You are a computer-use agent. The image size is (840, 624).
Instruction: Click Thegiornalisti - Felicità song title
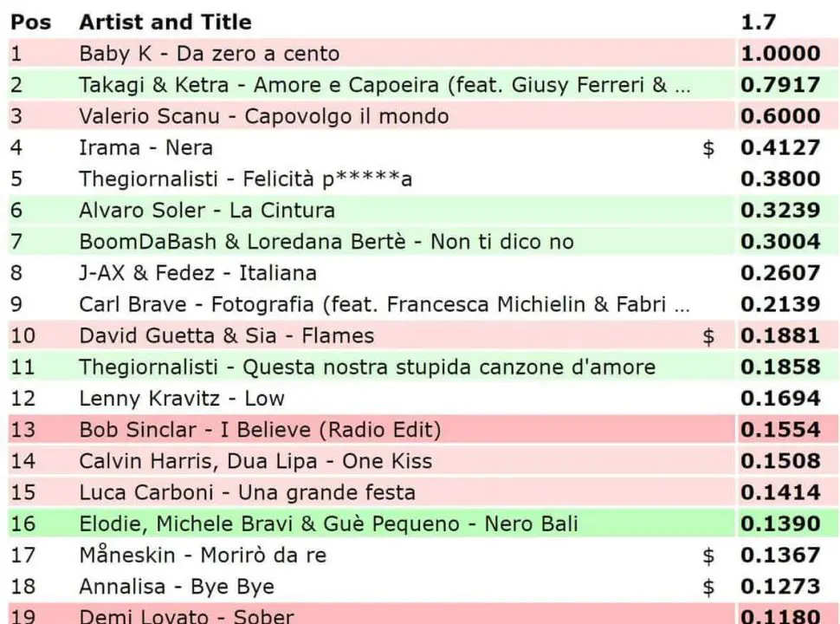pos(245,179)
